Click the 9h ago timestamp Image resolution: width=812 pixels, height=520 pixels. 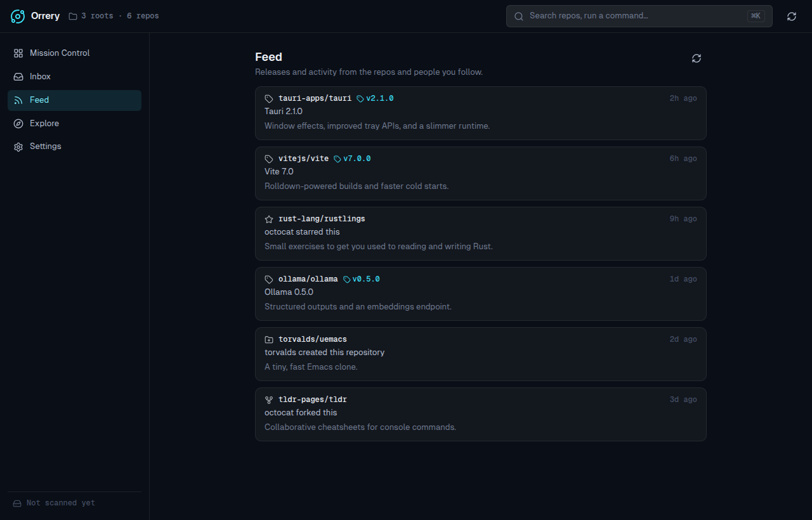coord(683,219)
